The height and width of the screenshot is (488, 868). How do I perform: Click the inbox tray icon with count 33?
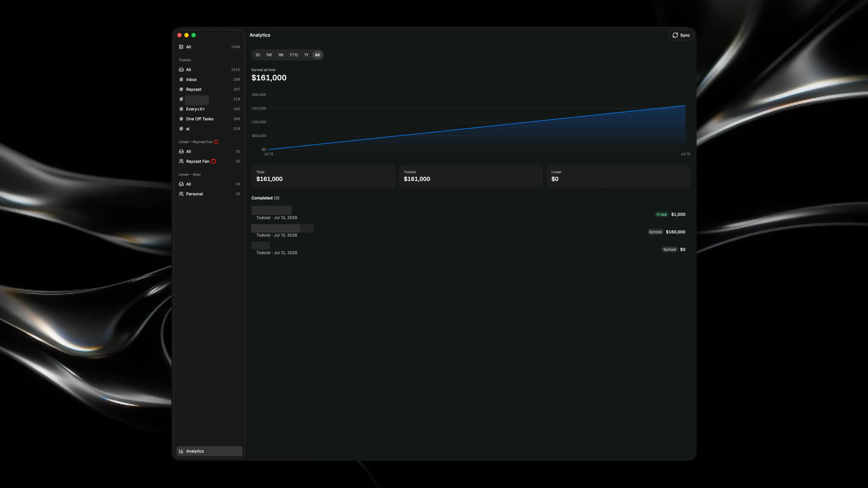[181, 152]
